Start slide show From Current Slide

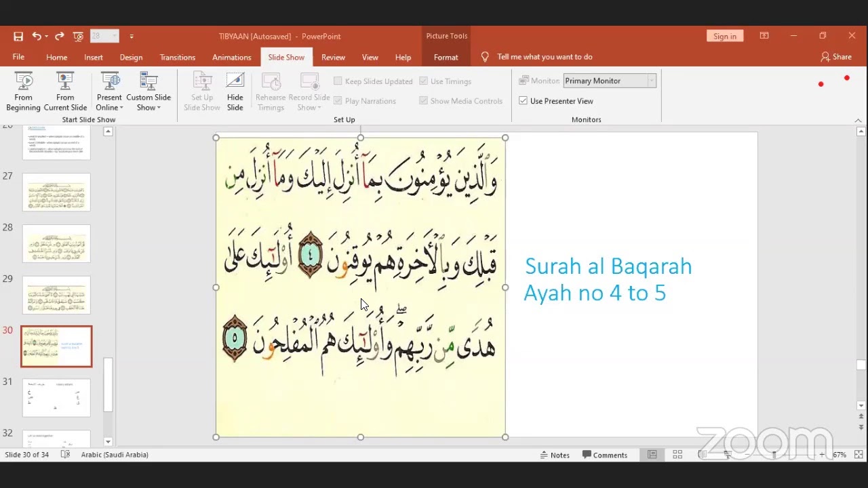click(x=65, y=92)
